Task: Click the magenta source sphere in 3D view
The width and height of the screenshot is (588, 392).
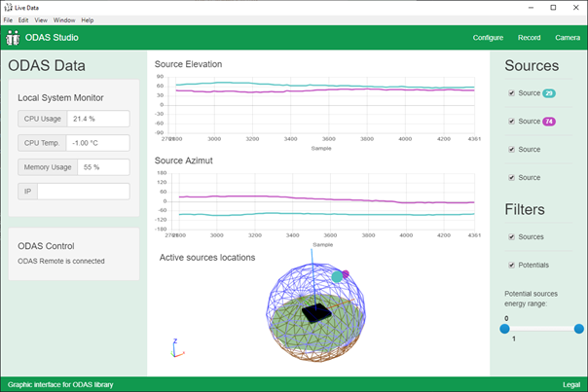Action: (346, 274)
